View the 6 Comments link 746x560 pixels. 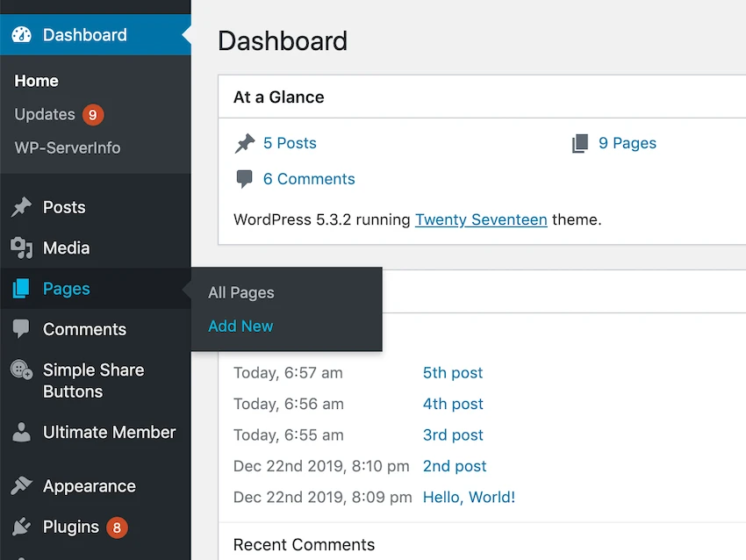click(309, 179)
